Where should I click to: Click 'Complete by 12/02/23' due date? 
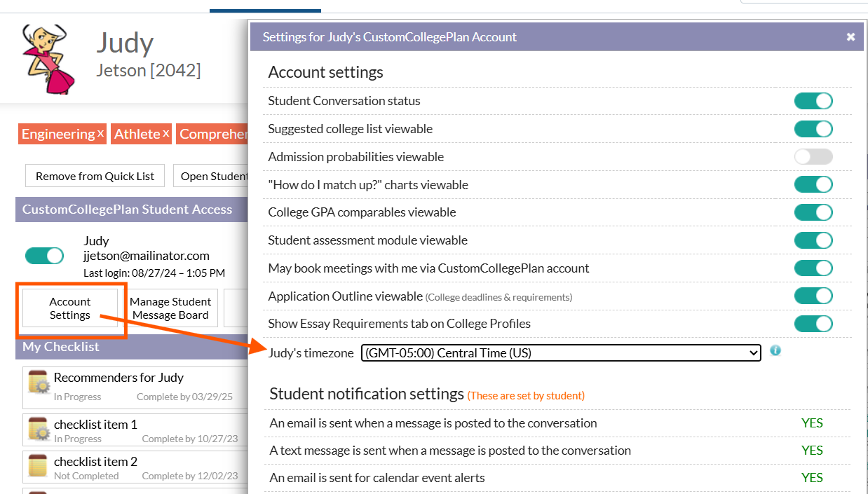(190, 476)
